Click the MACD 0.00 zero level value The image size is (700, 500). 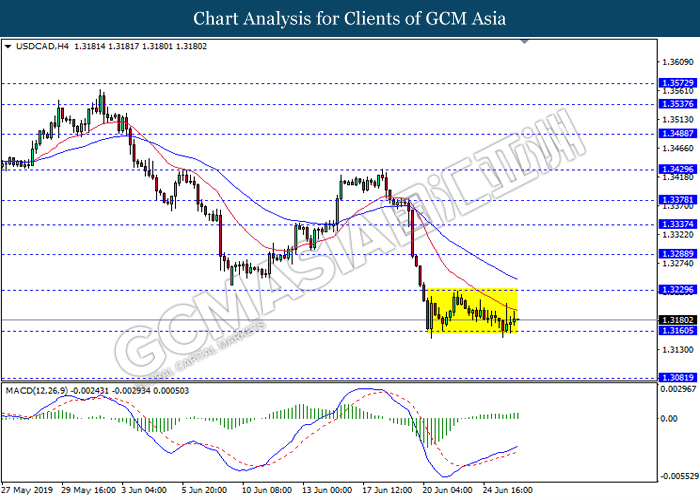pyautogui.click(x=669, y=419)
